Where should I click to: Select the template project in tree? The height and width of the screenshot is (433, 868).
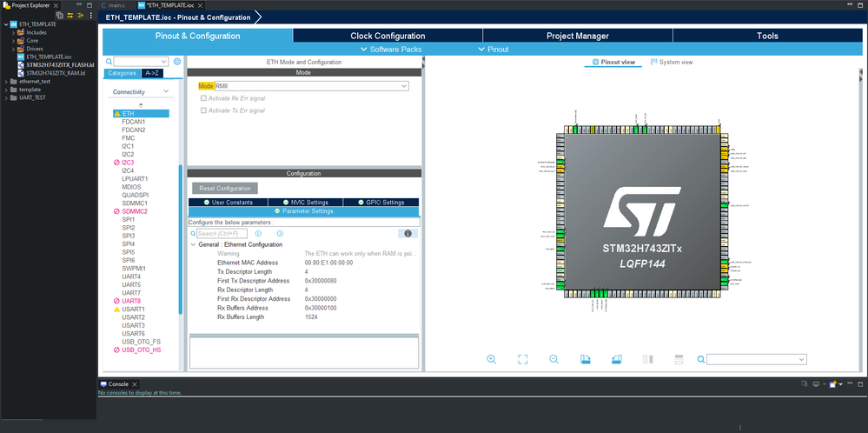coord(30,90)
